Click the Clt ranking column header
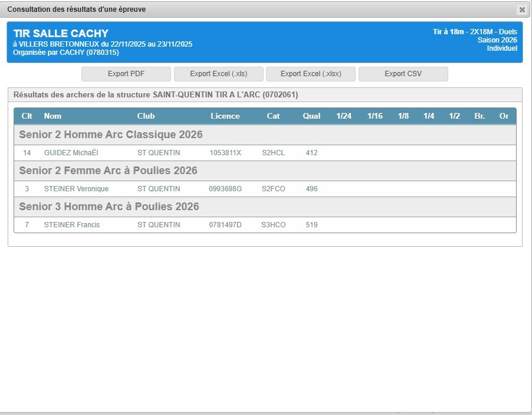Viewport: 532px width, 415px height. [x=27, y=116]
